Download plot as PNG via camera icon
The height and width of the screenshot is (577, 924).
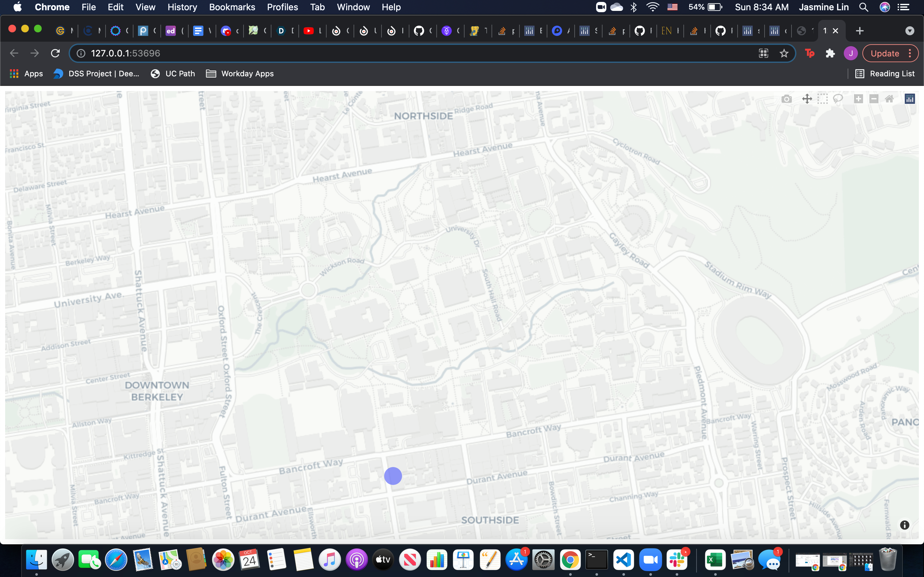pos(786,99)
